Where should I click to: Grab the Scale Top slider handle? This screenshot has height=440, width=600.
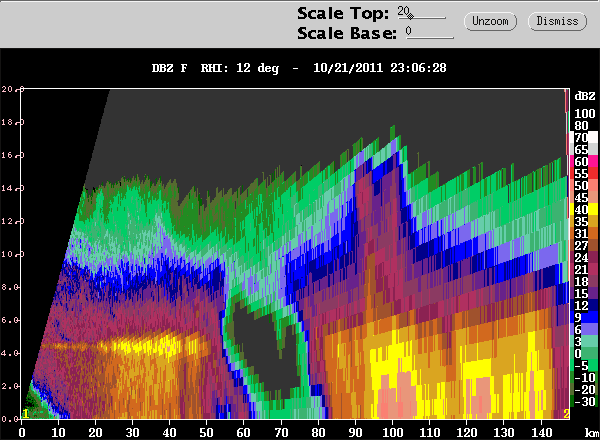(410, 16)
